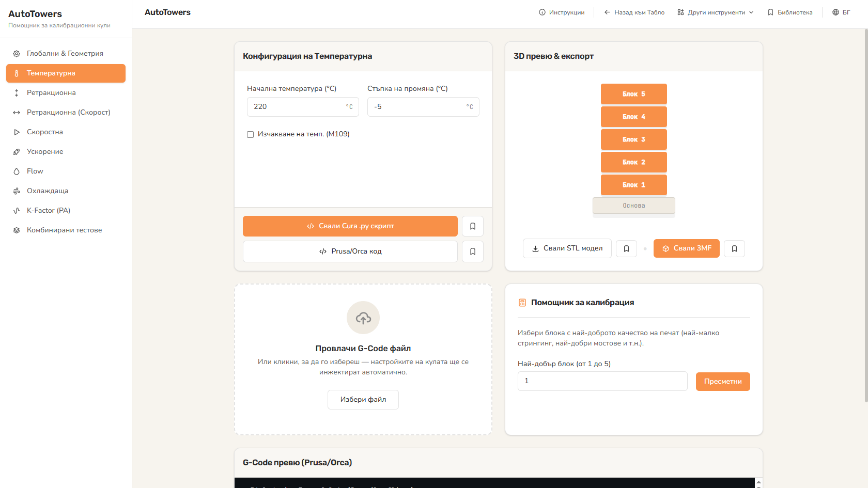Image resolution: width=868 pixels, height=488 pixels.
Task: Click the Избери файл button
Action: pos(363,400)
